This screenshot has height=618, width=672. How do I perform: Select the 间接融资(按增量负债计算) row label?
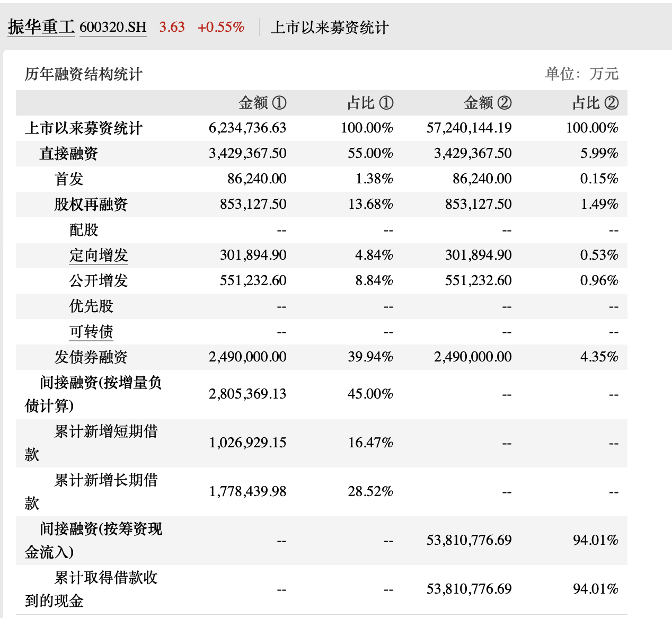[93, 394]
